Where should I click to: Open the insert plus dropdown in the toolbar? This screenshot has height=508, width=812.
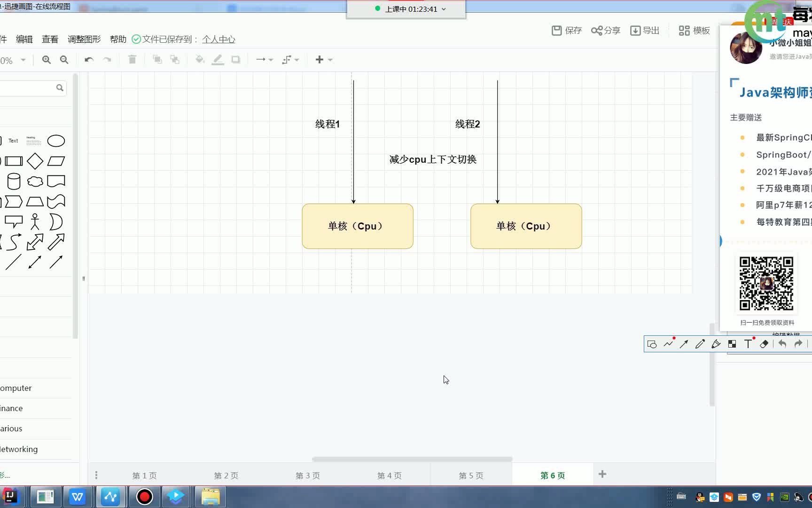click(x=323, y=59)
